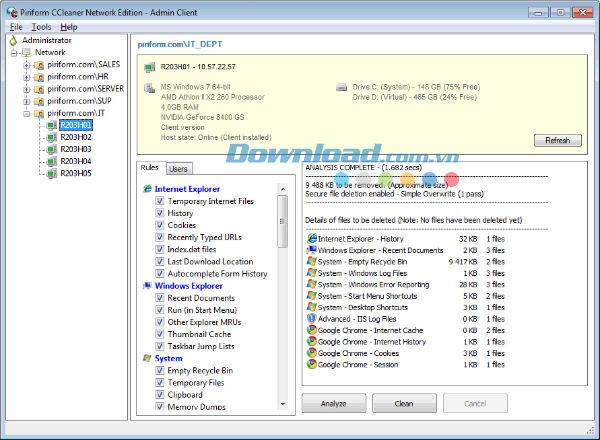The width and height of the screenshot is (600, 440).
Task: Toggle the Cookies checkbox
Action: [x=160, y=225]
